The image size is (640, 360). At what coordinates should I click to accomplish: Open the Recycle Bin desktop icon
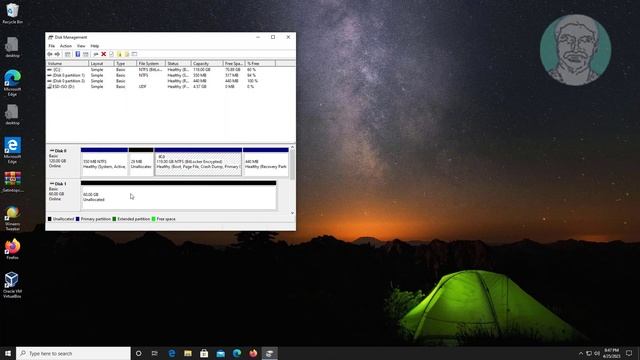click(x=12, y=13)
